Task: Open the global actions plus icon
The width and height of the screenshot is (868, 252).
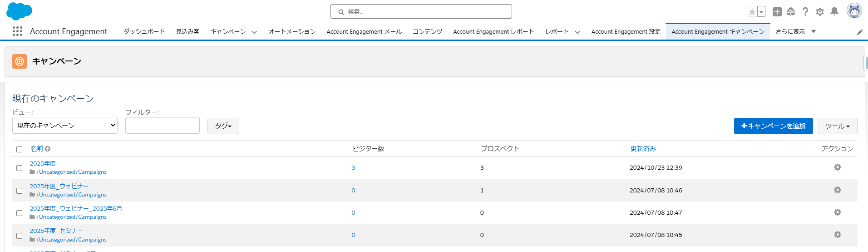Action: point(777,12)
